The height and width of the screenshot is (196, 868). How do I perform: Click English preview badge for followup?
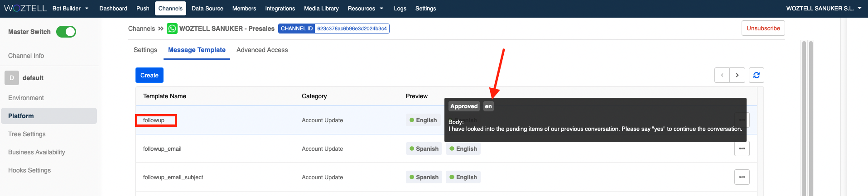[423, 120]
